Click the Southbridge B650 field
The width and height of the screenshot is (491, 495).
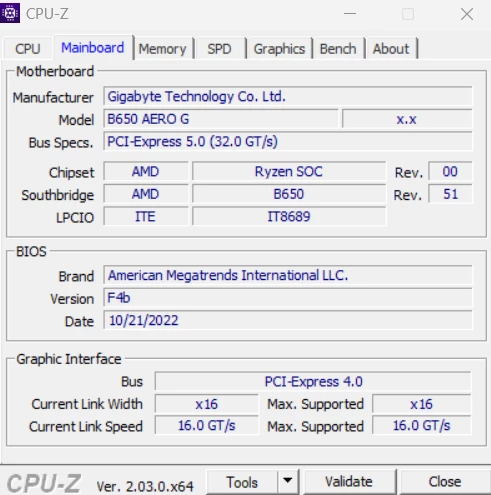(x=289, y=194)
